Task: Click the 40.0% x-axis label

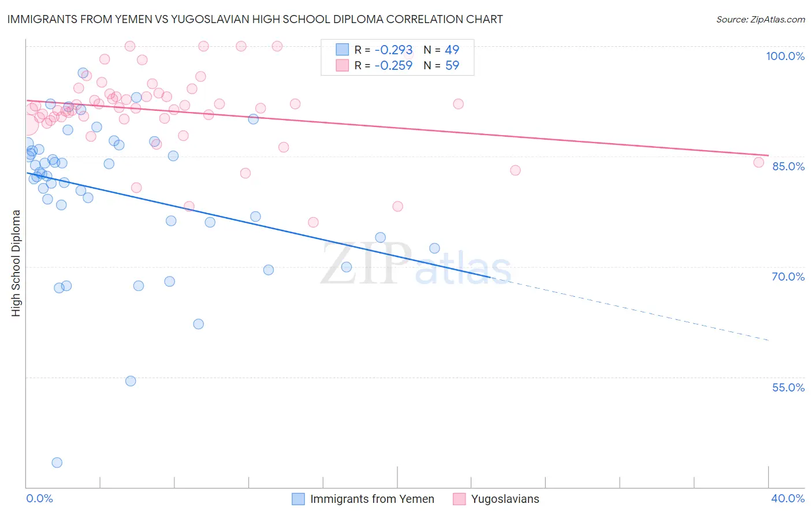Action: [x=788, y=498]
